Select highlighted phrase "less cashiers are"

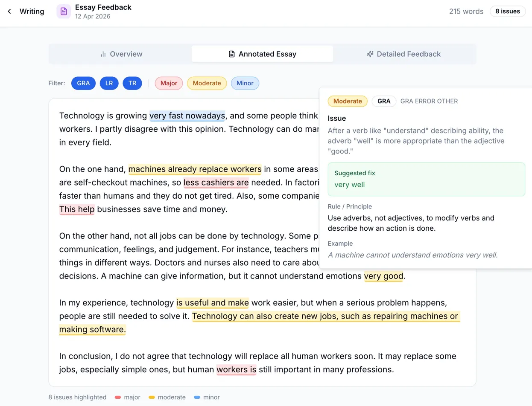point(216,183)
